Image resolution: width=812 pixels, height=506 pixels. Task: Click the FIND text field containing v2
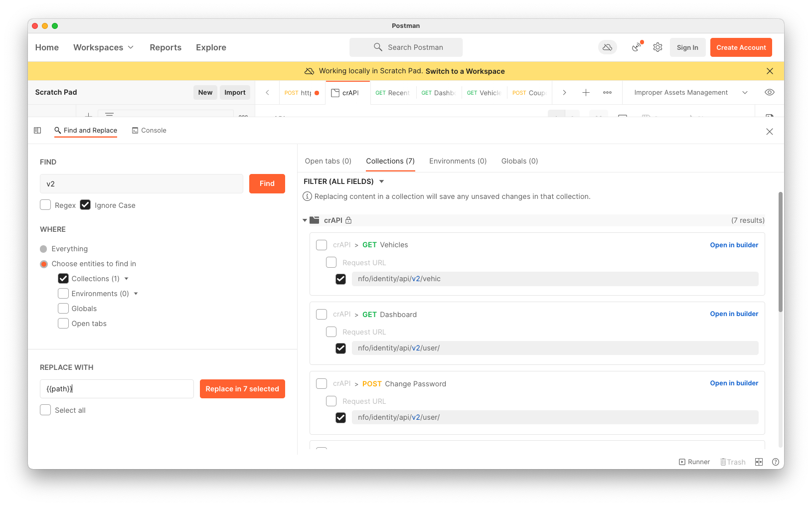pyautogui.click(x=142, y=183)
